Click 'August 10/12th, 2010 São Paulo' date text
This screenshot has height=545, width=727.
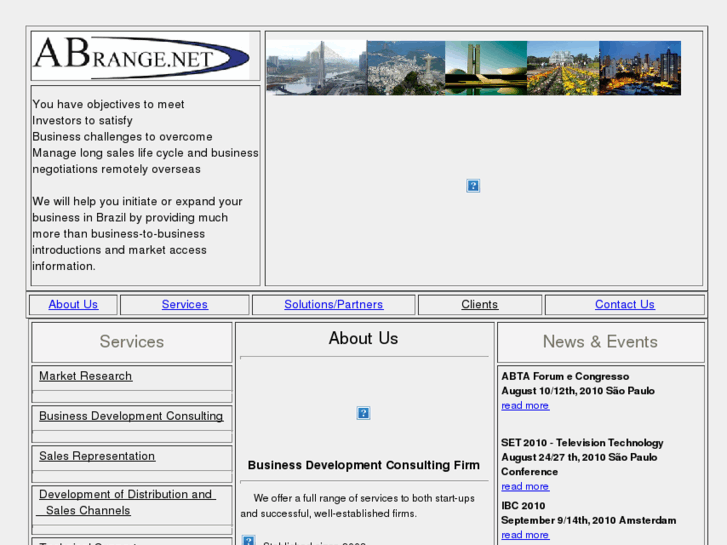pyautogui.click(x=578, y=391)
